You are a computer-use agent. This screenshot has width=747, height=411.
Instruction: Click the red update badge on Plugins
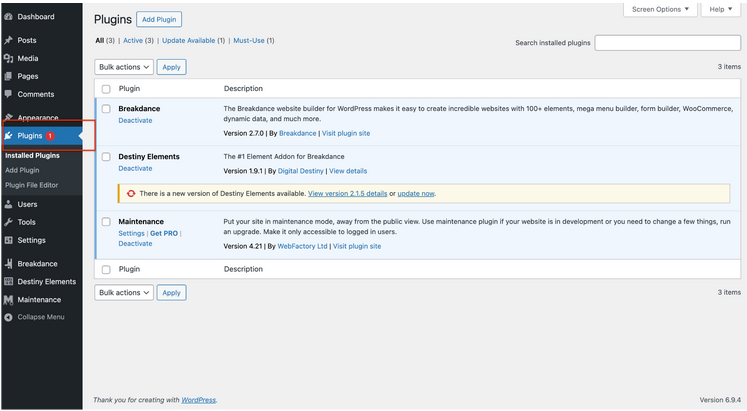pyautogui.click(x=50, y=136)
